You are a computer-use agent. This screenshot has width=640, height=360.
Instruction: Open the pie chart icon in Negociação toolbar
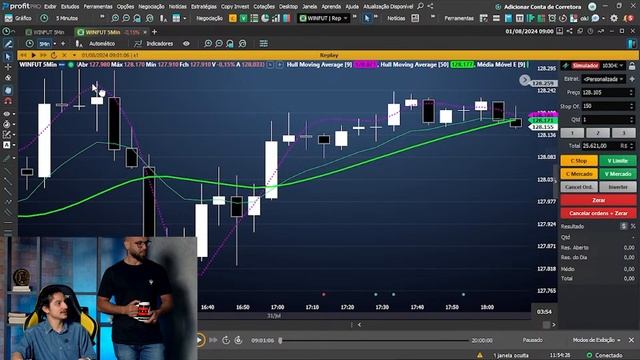click(x=265, y=18)
